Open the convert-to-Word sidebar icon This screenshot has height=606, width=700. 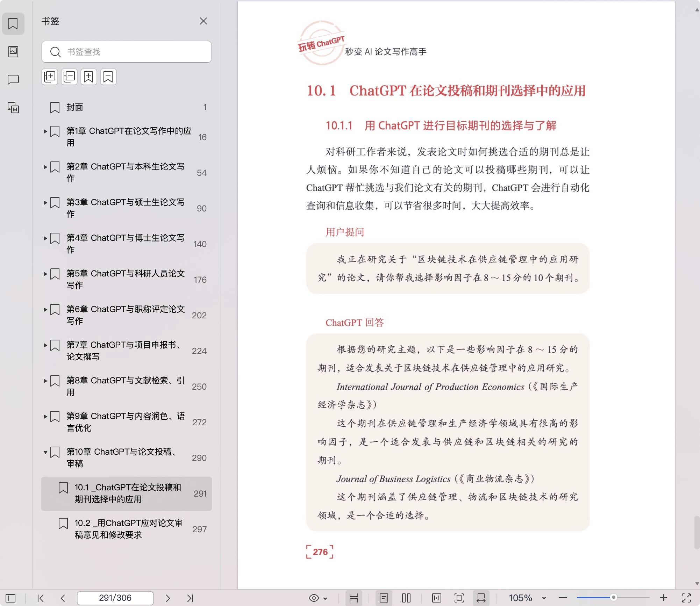[13, 108]
